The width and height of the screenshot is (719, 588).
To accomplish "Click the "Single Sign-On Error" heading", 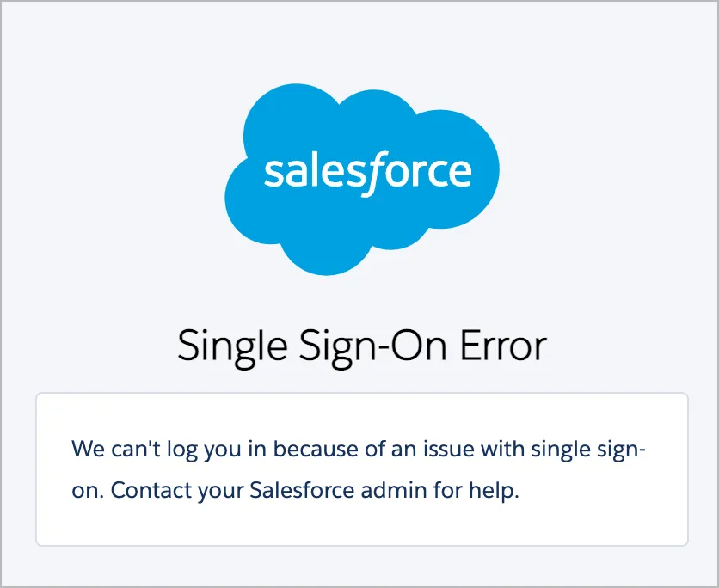I will [x=361, y=346].
